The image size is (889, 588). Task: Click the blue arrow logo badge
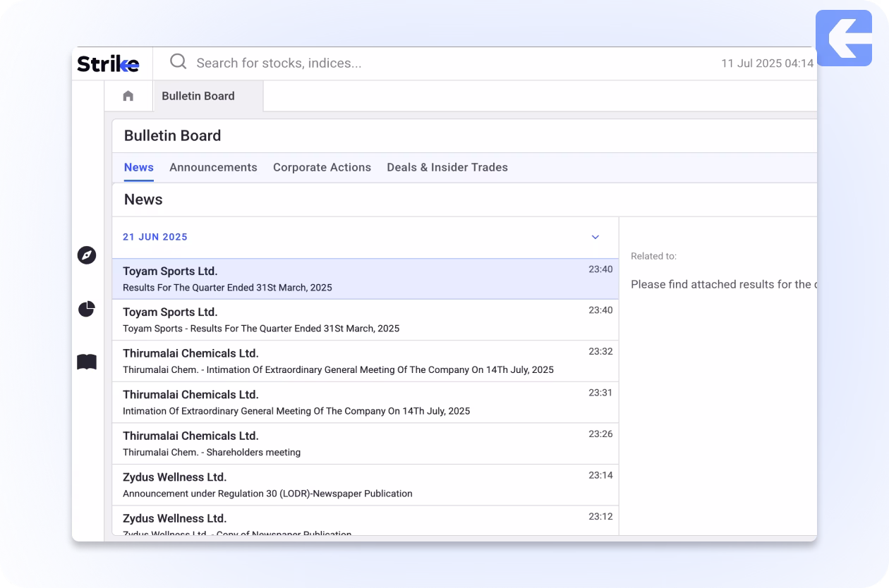[x=843, y=38]
